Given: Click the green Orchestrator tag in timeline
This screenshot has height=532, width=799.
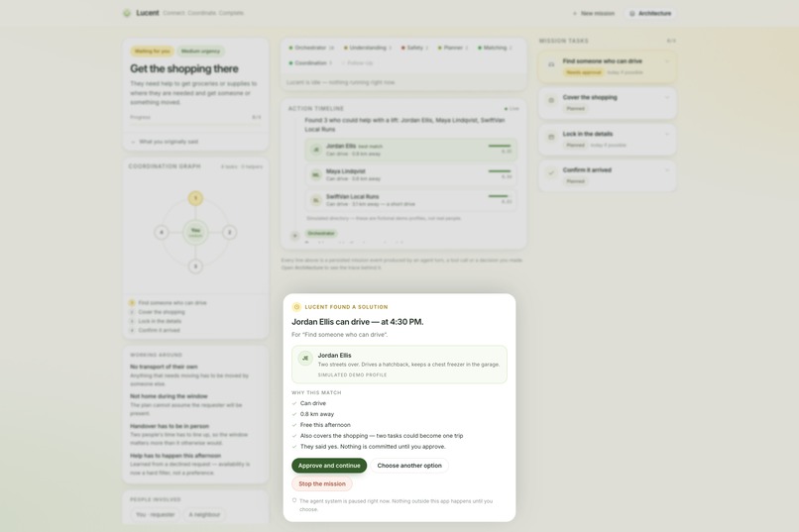Looking at the screenshot, I should 321,233.
